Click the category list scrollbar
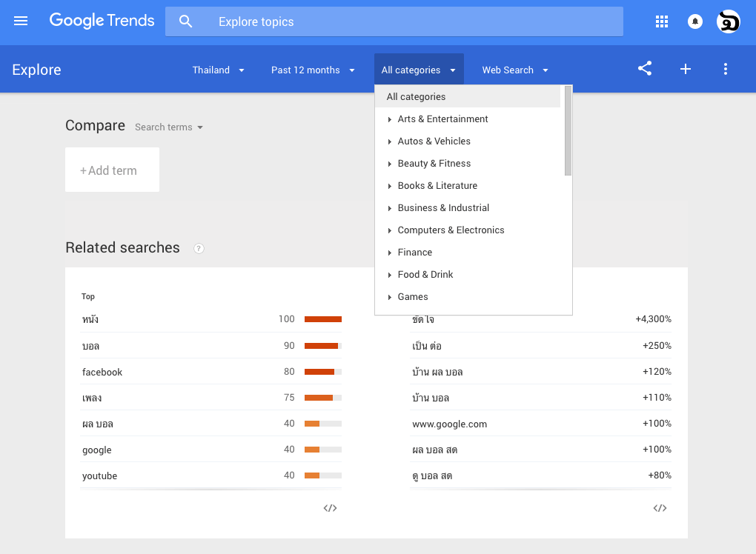 click(568, 130)
